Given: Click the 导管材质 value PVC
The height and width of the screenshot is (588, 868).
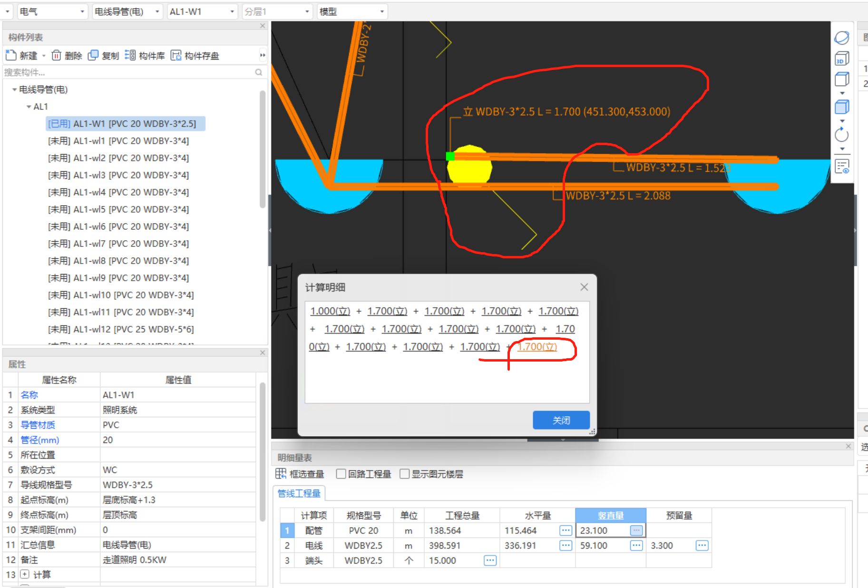Looking at the screenshot, I should [x=178, y=425].
